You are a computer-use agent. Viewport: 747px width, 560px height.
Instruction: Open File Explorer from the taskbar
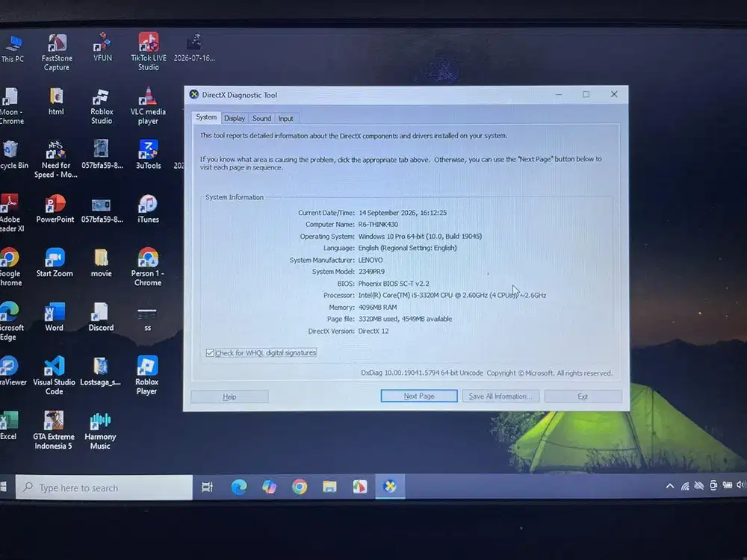tap(329, 487)
